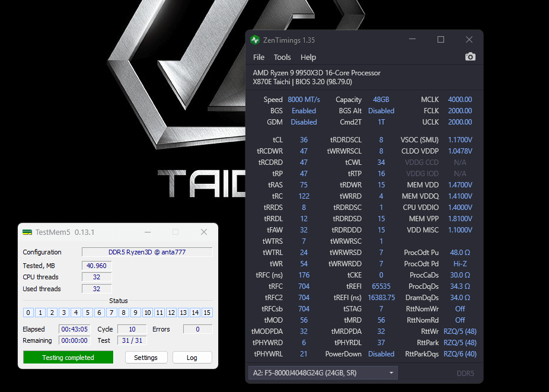549x392 pixels.
Task: Close the TestMem5 window
Action: tap(204, 232)
